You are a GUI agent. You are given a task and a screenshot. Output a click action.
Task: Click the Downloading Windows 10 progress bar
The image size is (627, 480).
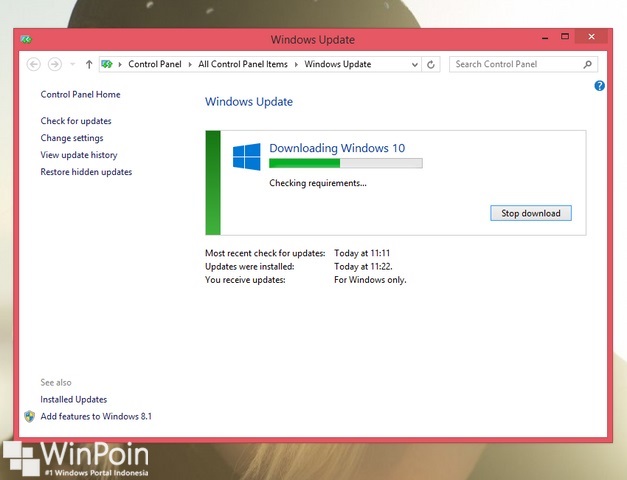345,163
